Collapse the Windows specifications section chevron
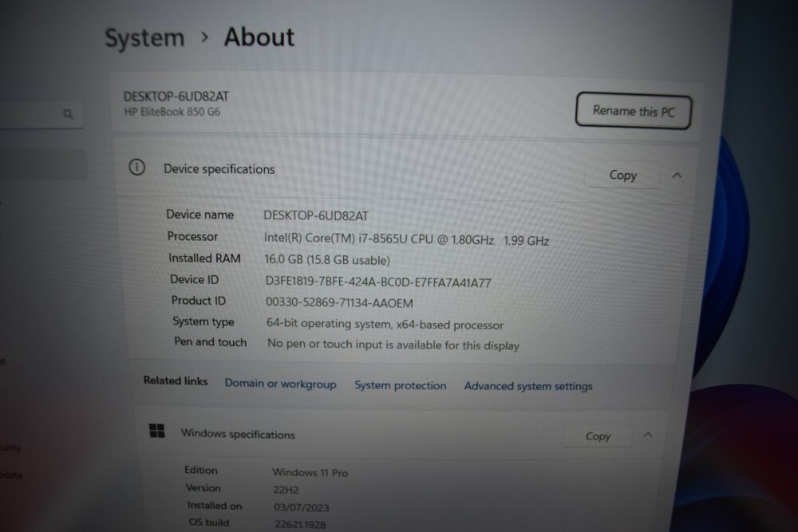 click(648, 435)
